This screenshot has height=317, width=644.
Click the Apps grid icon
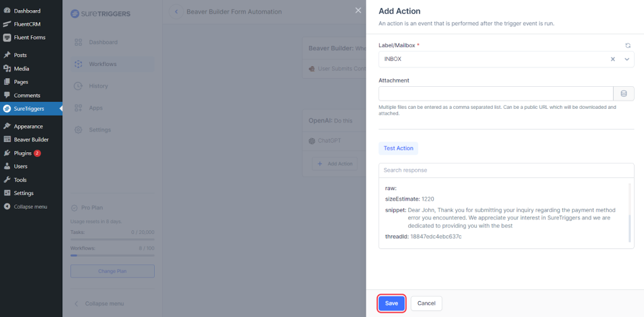[79, 108]
